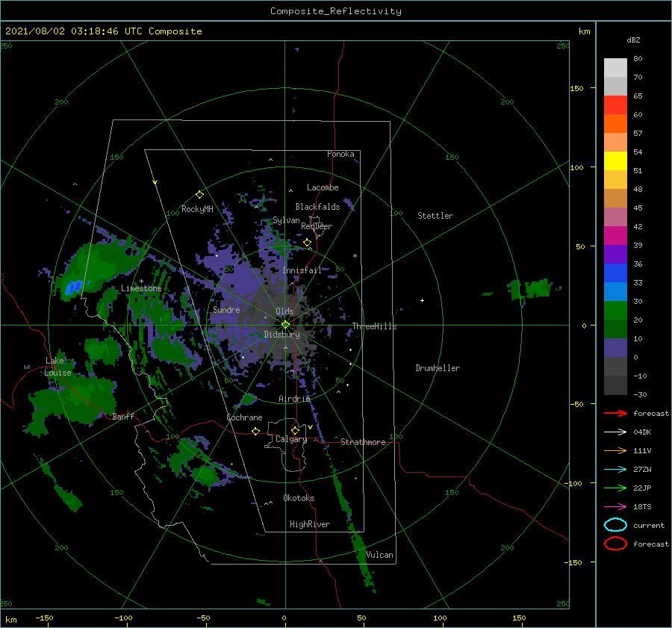672x628 pixels.
Task: Select the lightest gray 70-80 dBZ swatch
Action: coord(615,68)
